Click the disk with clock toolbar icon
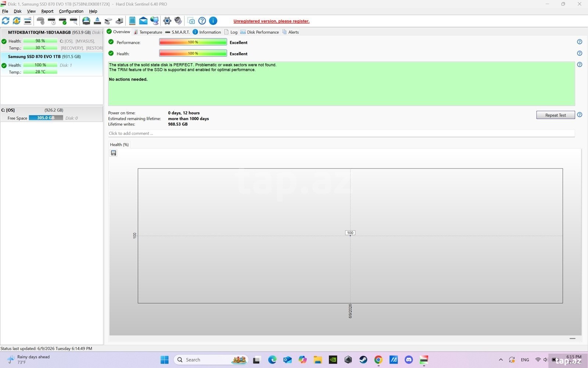 coord(52,21)
